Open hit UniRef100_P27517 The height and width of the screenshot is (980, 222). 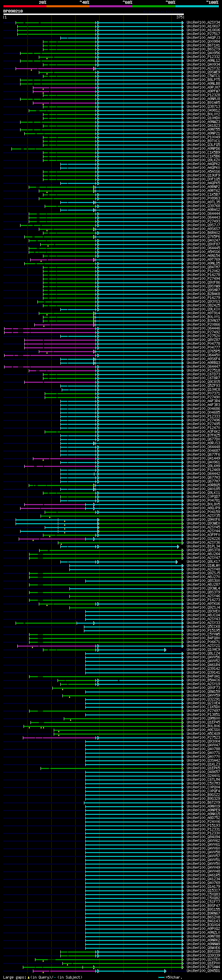pos(203,34)
